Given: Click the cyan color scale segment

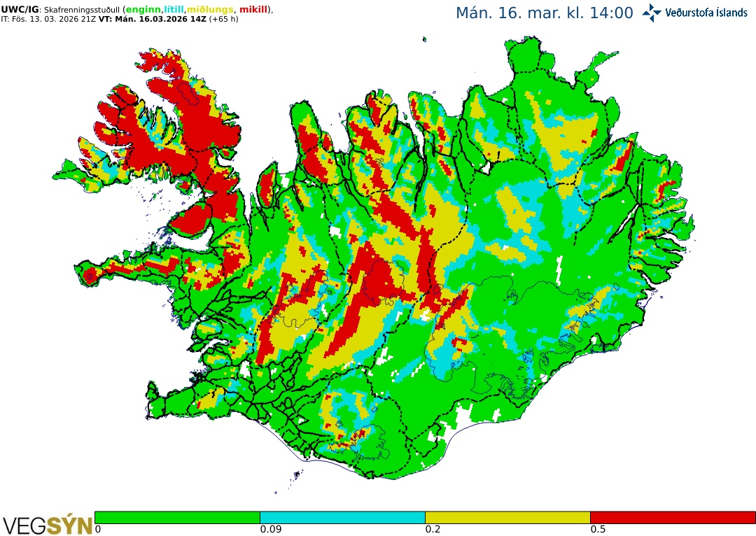Looking at the screenshot, I should click(343, 517).
